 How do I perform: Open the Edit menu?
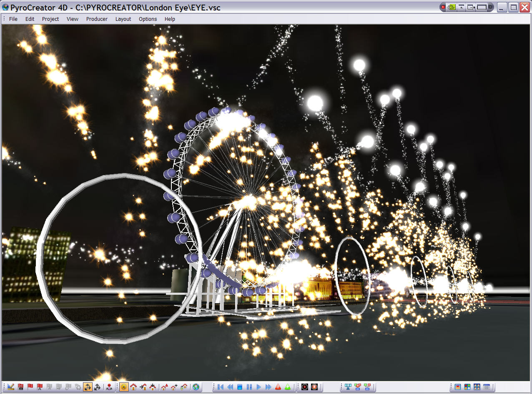(x=30, y=19)
